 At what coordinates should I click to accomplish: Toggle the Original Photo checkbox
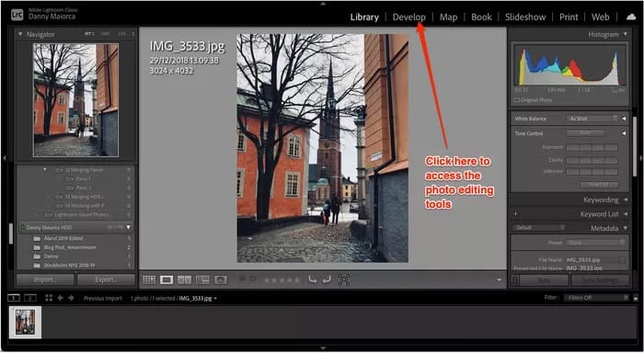516,100
